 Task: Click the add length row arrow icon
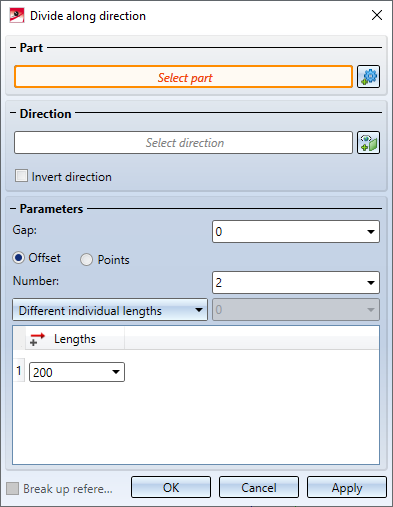tap(37, 339)
